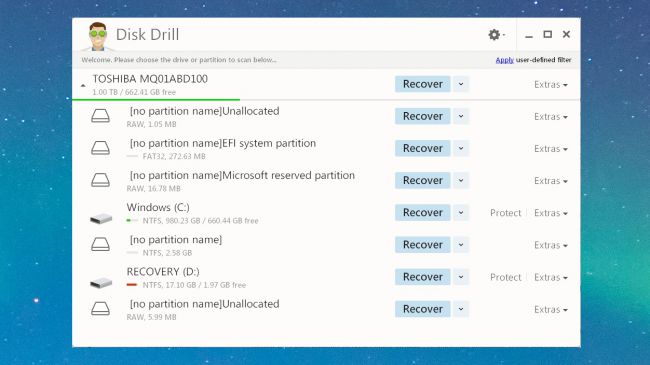Maximize the Disk Drill window
The height and width of the screenshot is (365, 650).
pyautogui.click(x=548, y=34)
